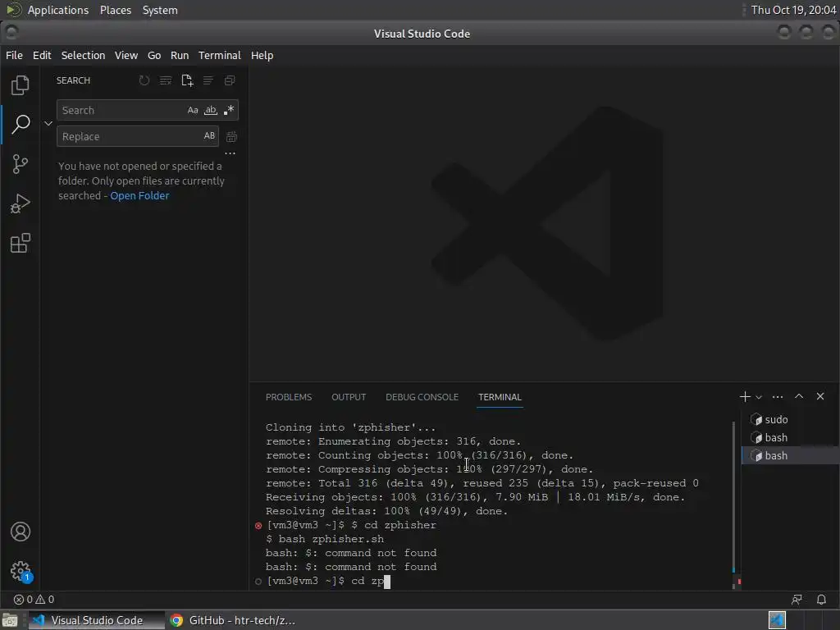The image size is (840, 630).
Task: Open the Run menu
Action: tap(180, 55)
